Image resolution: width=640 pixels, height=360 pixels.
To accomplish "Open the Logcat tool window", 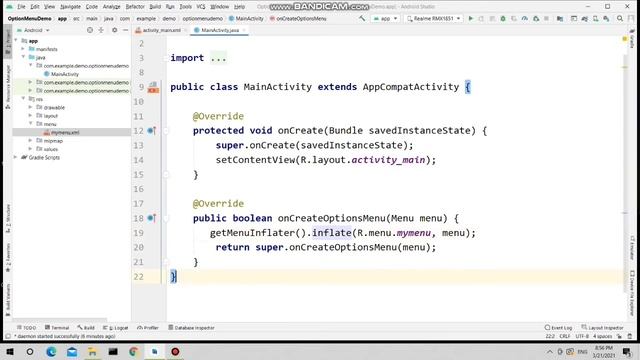I will 116,328.
